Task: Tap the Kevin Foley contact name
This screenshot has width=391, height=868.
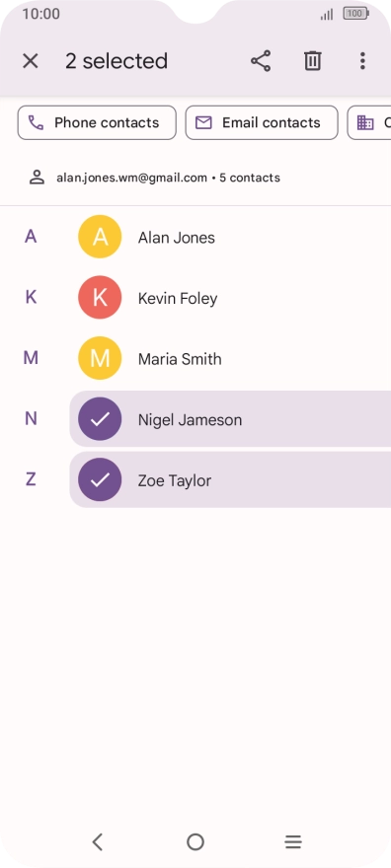Action: click(178, 298)
